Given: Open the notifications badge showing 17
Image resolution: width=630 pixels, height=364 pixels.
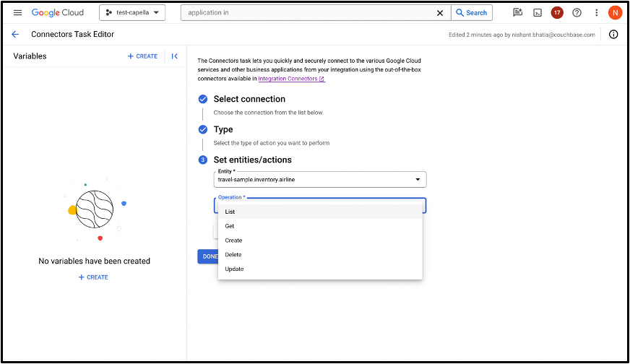Looking at the screenshot, I should (557, 12).
